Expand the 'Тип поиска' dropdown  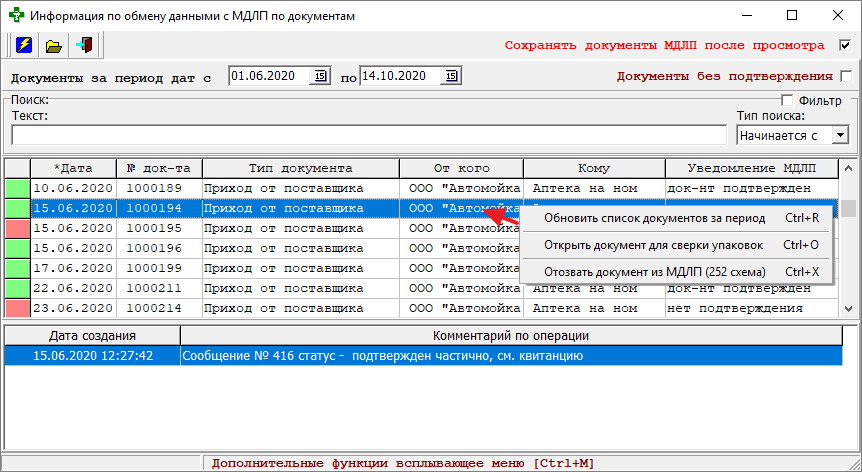[840, 135]
